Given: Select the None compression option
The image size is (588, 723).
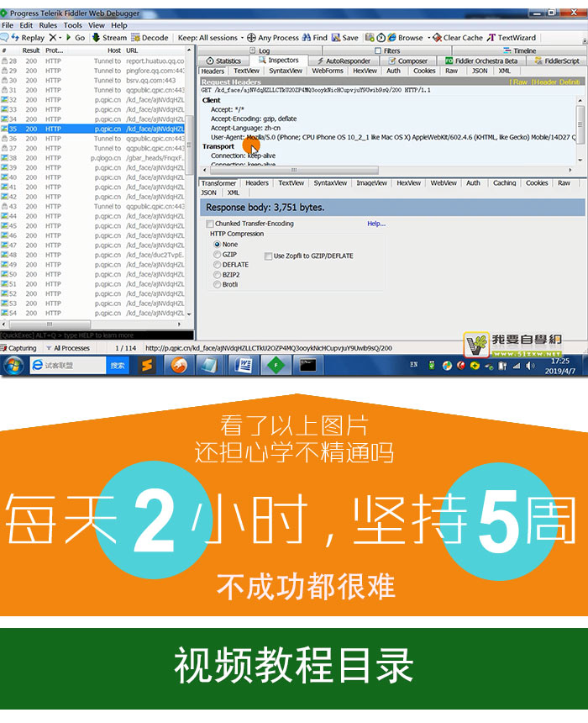Looking at the screenshot, I should [x=217, y=245].
